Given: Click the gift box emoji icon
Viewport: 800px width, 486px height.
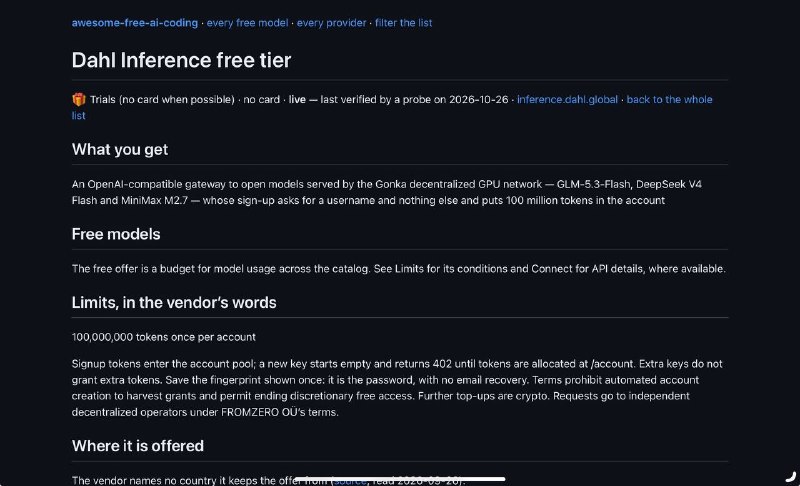Looking at the screenshot, I should click(x=79, y=99).
